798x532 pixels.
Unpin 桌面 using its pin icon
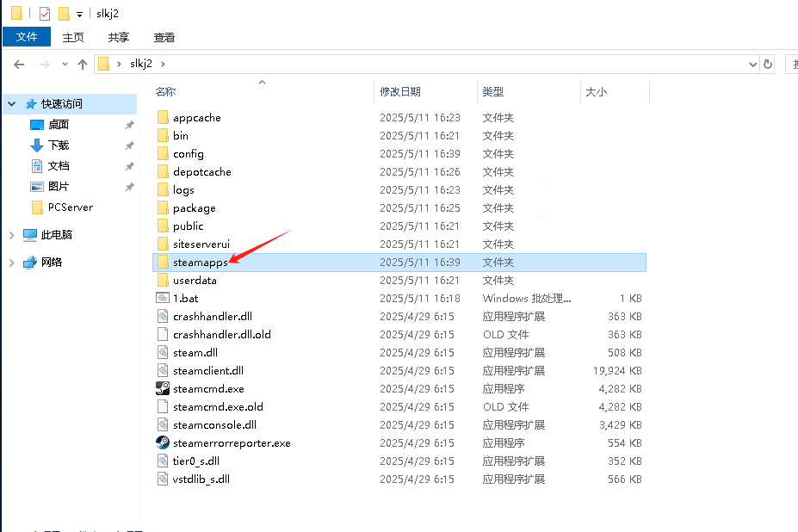pos(130,125)
